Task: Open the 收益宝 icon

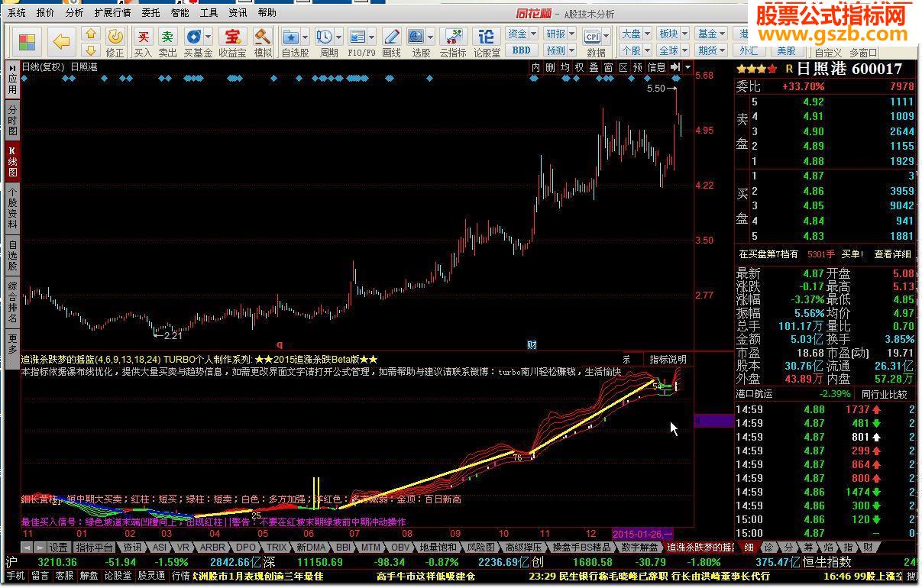Action: (231, 42)
